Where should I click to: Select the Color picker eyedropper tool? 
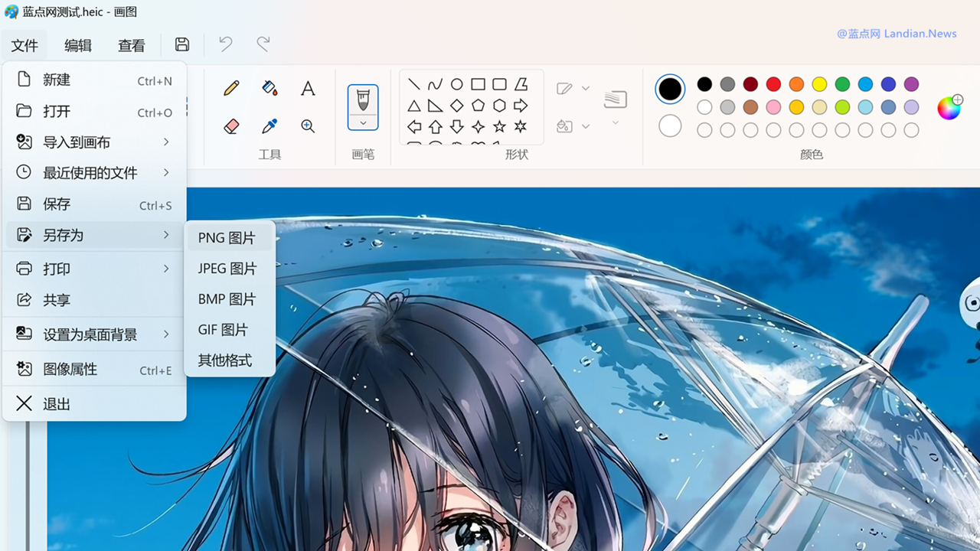[x=269, y=126]
